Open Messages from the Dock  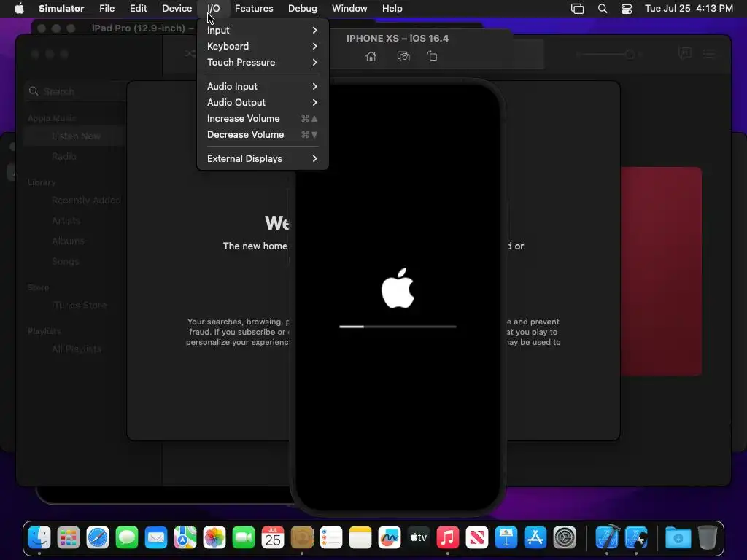127,537
